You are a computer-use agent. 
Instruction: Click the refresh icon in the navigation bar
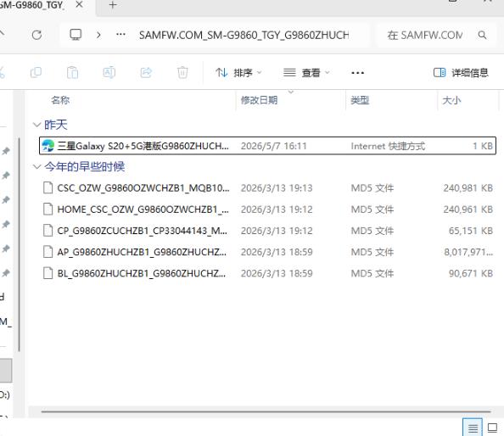(36, 35)
